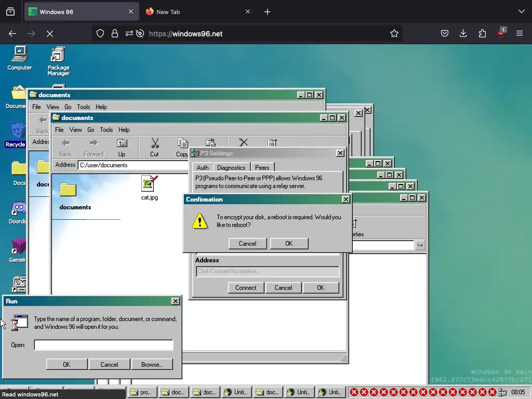This screenshot has width=532, height=399.
Task: Stop loading the page with X button
Action: pos(50,34)
